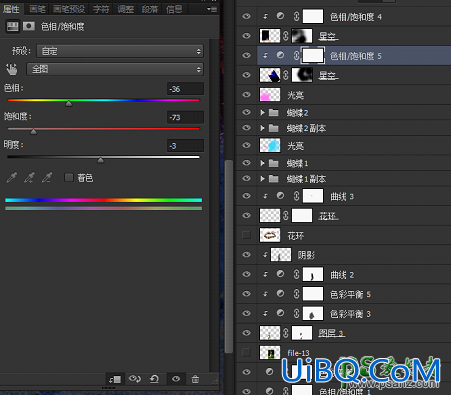Click the reset adjustment defaults icon

[x=154, y=379]
